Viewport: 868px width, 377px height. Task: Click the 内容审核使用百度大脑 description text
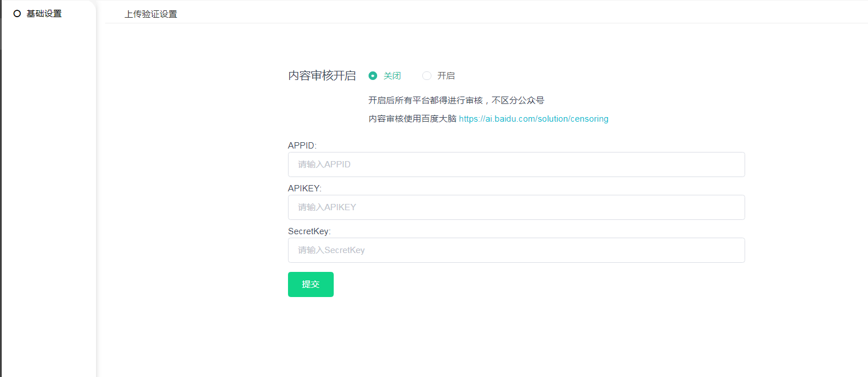click(x=412, y=119)
